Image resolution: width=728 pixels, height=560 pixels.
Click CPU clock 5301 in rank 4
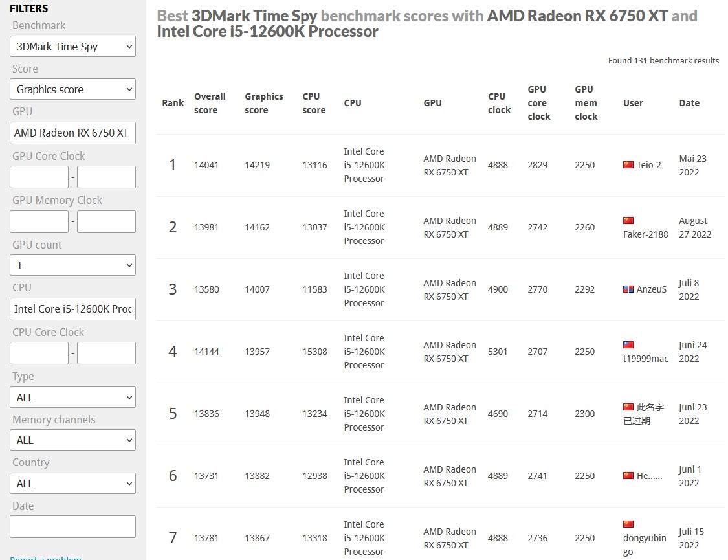(497, 352)
